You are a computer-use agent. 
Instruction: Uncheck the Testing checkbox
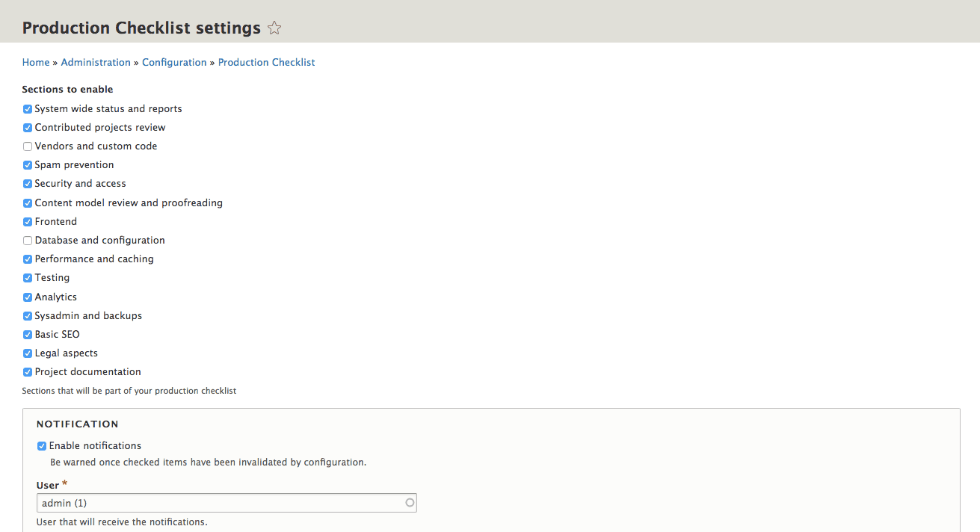pos(28,278)
